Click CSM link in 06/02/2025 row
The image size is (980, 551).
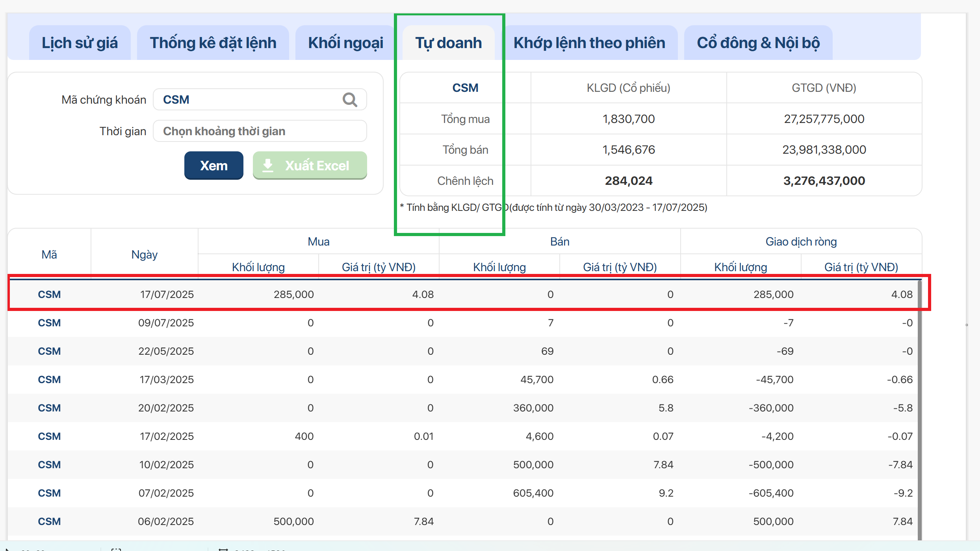pyautogui.click(x=49, y=521)
